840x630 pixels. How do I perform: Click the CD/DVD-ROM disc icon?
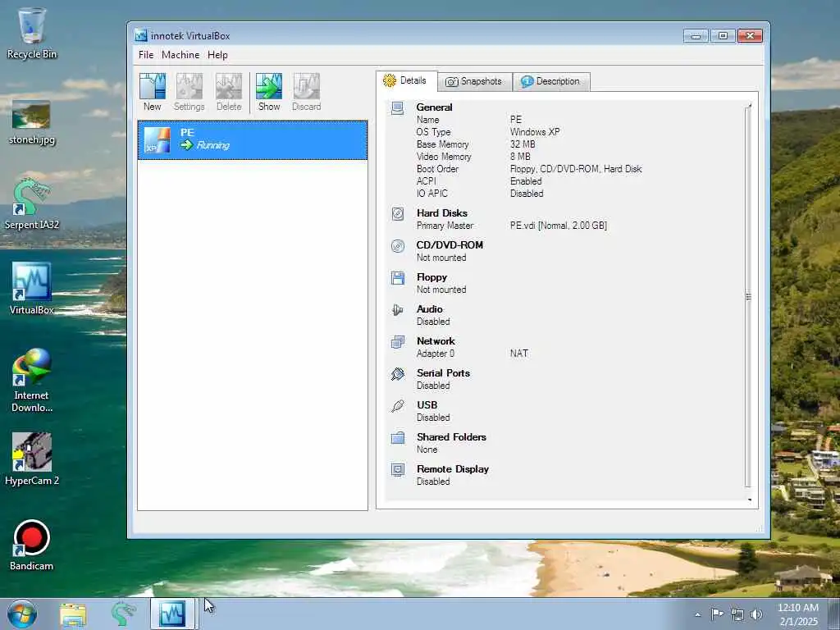coord(398,246)
